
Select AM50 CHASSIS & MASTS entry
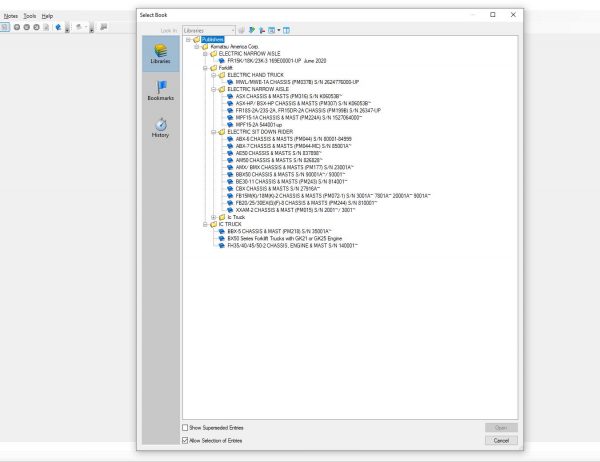279,160
